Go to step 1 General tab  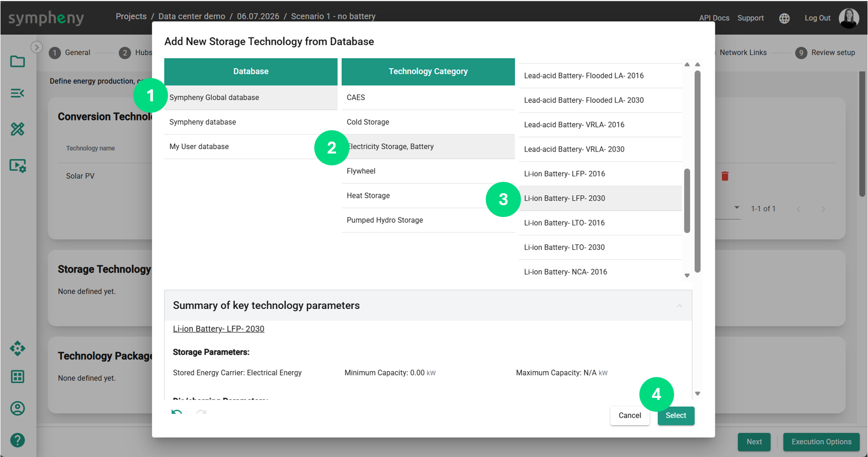pyautogui.click(x=70, y=53)
